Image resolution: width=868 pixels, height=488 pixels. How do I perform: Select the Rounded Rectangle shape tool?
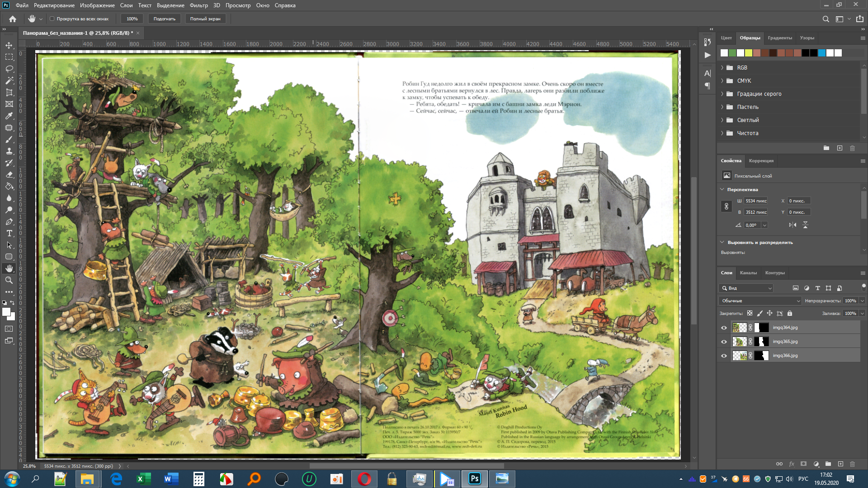click(x=9, y=257)
